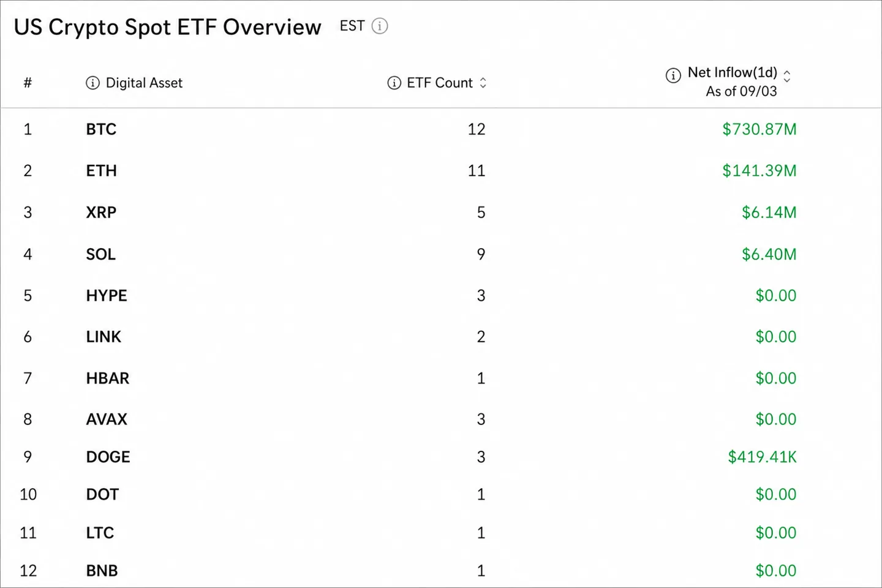The height and width of the screenshot is (588, 882).
Task: Open the SOL asset name
Action: [x=100, y=254]
